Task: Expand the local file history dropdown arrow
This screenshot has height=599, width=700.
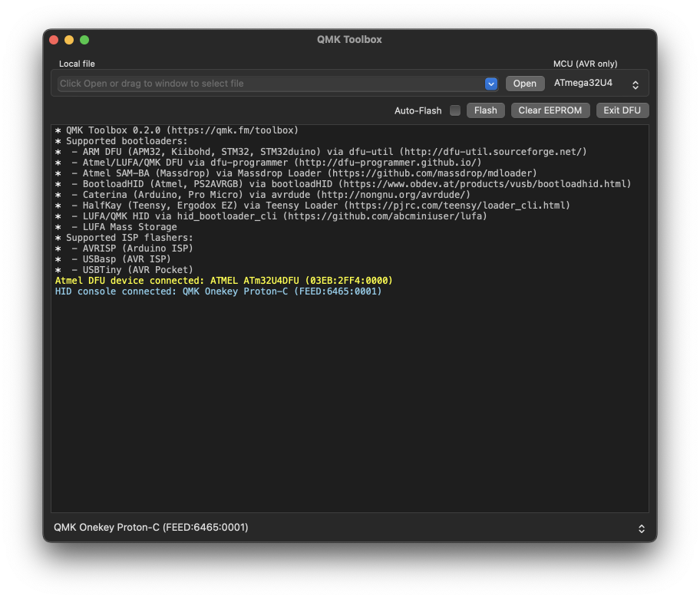Action: tap(491, 84)
